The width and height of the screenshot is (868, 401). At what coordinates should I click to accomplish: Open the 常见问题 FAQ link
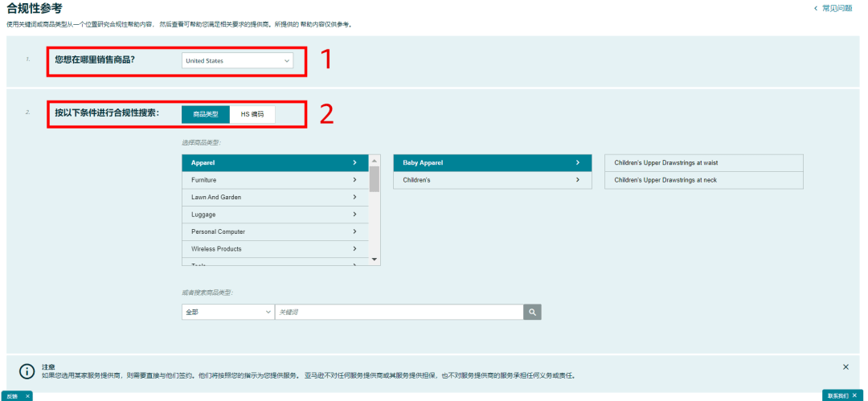[x=836, y=8]
